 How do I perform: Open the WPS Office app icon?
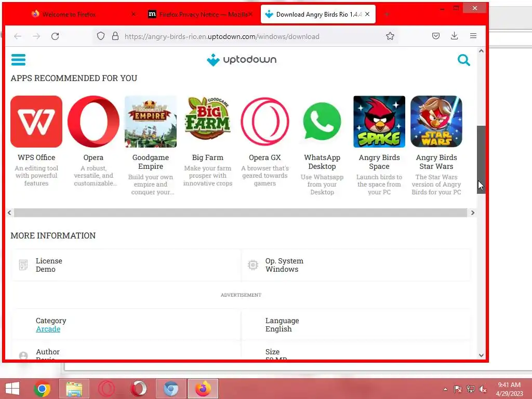36,122
